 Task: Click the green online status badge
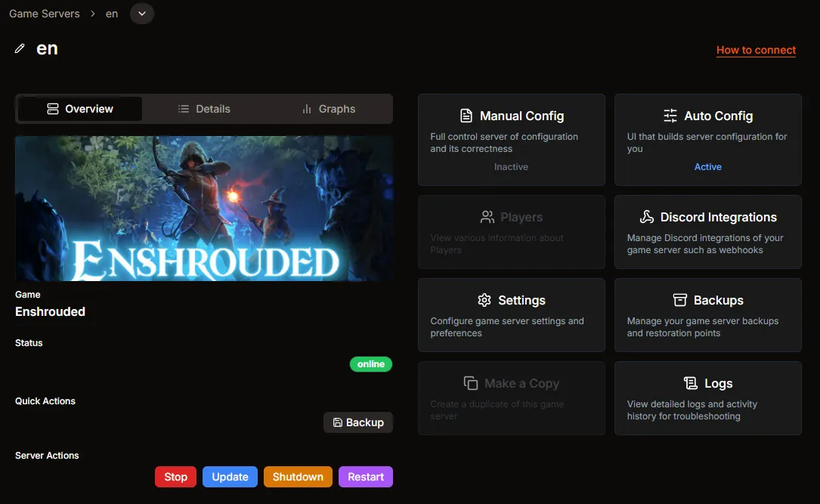coord(370,364)
